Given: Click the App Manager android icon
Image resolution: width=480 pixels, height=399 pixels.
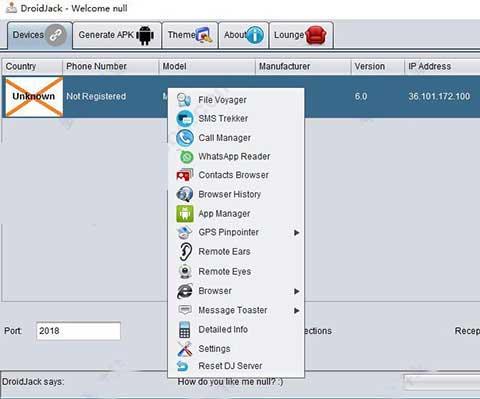Looking at the screenshot, I should (x=185, y=214).
